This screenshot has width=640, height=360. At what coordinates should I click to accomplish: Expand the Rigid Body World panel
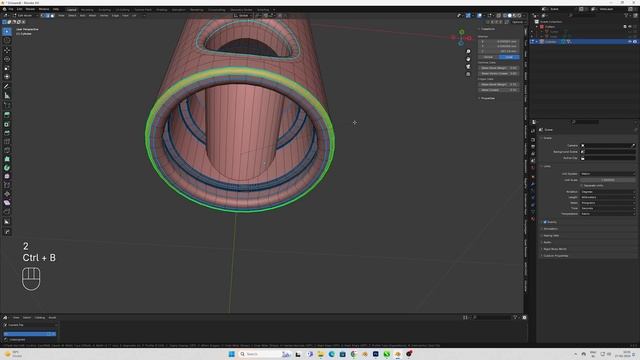(x=554, y=249)
